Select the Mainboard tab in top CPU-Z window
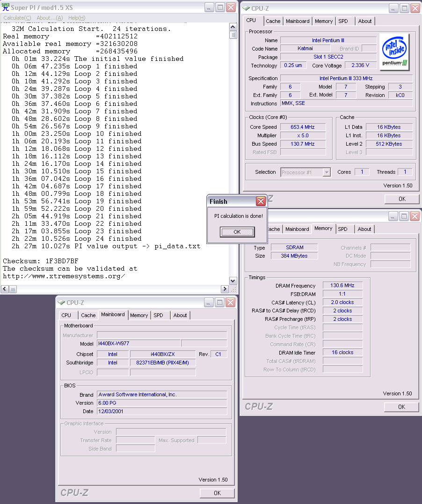This screenshot has width=422, height=504. (x=298, y=21)
